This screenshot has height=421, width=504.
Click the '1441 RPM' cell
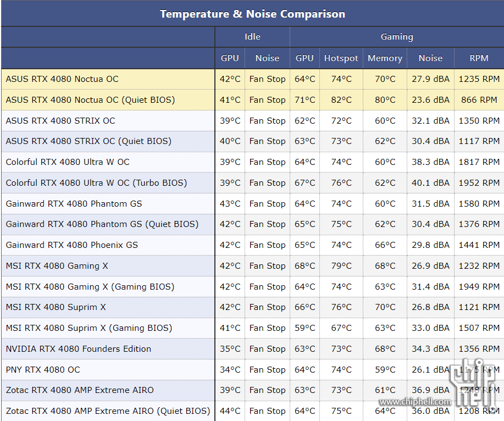click(x=479, y=245)
